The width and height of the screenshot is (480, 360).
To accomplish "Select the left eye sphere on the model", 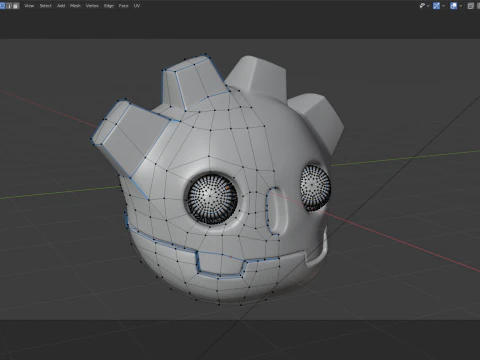I will pos(212,199).
